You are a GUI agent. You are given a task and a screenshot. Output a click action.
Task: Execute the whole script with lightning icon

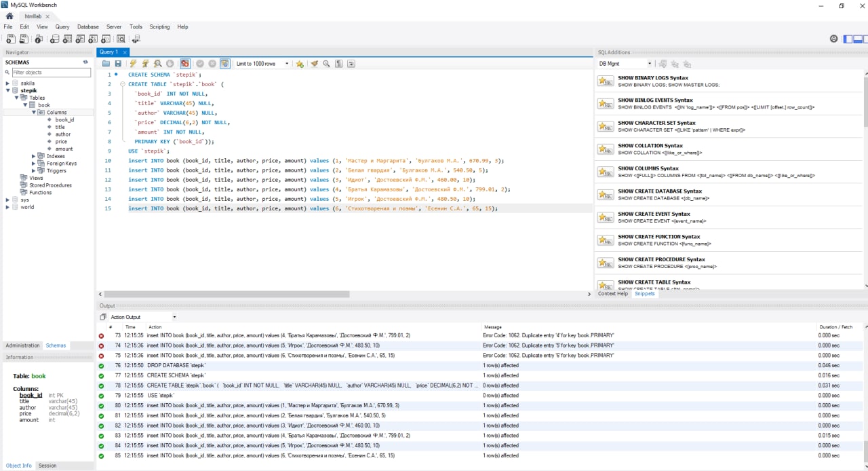coord(134,63)
